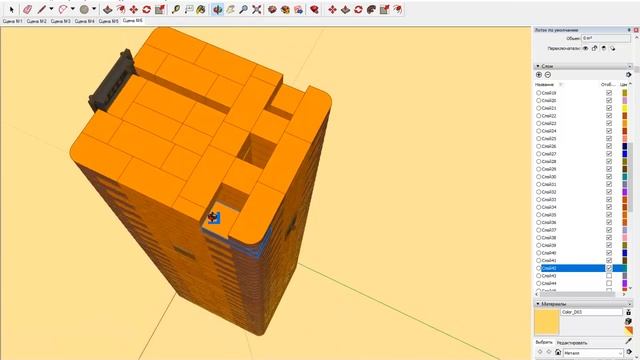Viewport: 640px width, 360px height.
Task: Toggle hidden eye icon in entity info
Action: coord(585,48)
